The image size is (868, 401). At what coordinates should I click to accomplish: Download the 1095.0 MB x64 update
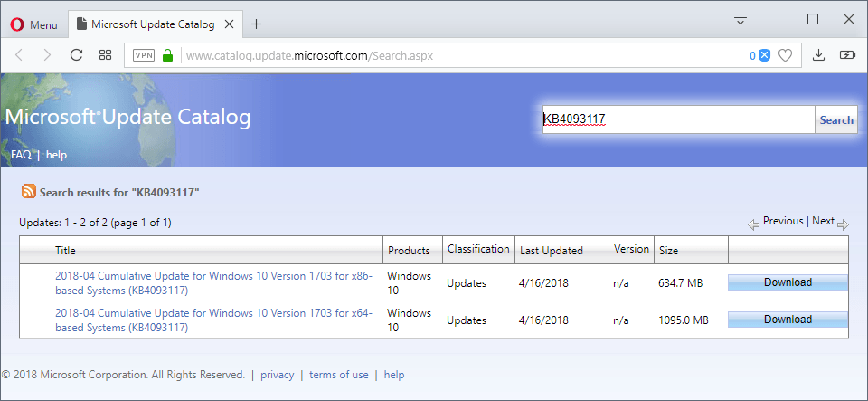tap(788, 320)
